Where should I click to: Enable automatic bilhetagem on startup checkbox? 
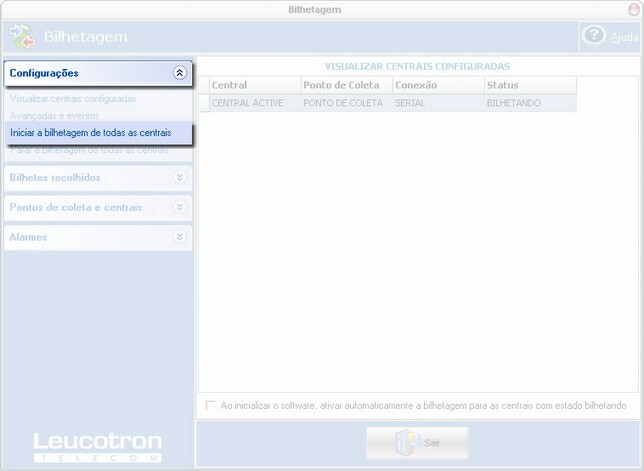click(210, 406)
